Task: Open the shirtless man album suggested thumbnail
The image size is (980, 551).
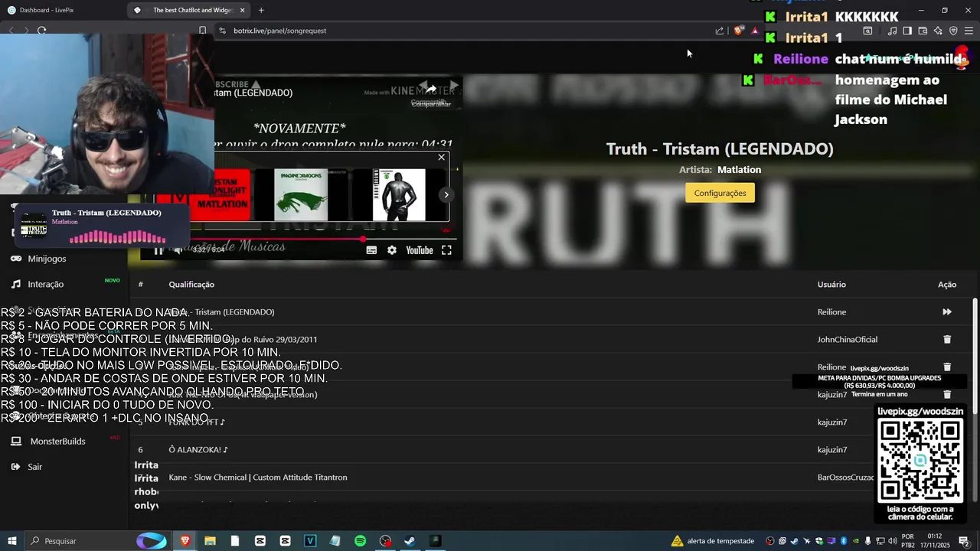Action: point(399,194)
